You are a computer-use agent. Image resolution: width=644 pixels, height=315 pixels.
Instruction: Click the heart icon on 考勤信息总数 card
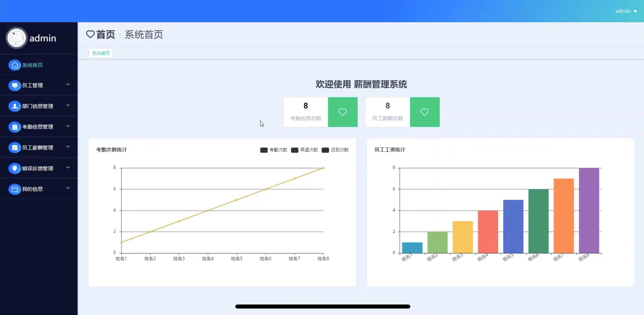(342, 112)
